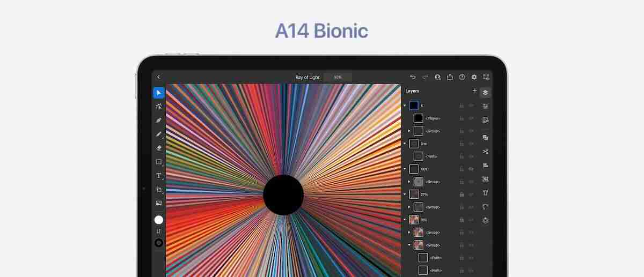Viewport: 644px width, 277px height.
Task: Select the Rectangle shape tool
Action: (x=159, y=162)
